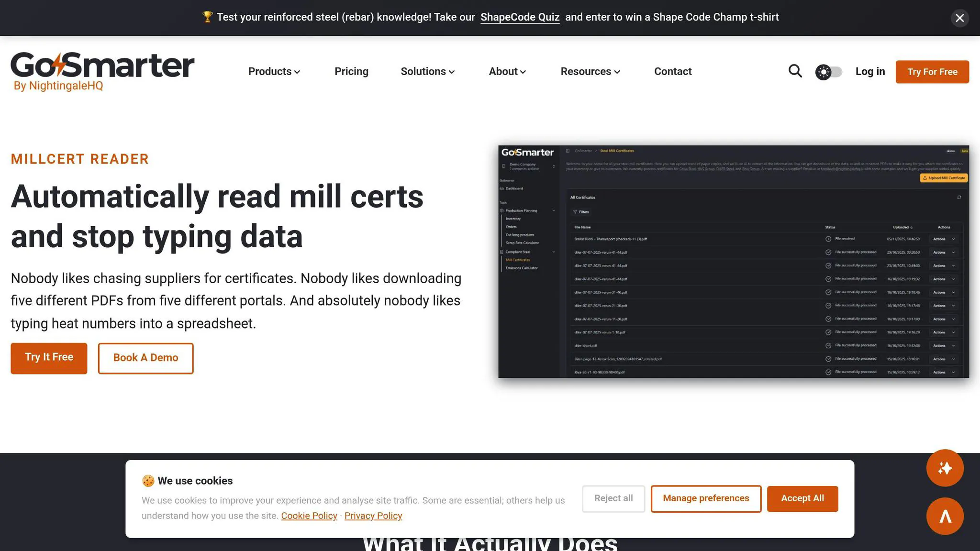Click the Try It Free button
Screen dimensions: 980x551
coord(48,357)
